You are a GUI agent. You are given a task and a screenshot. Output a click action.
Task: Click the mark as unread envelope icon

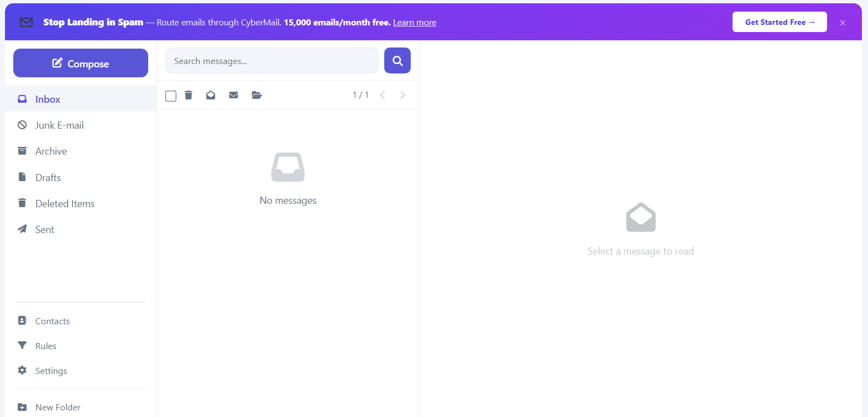point(234,95)
